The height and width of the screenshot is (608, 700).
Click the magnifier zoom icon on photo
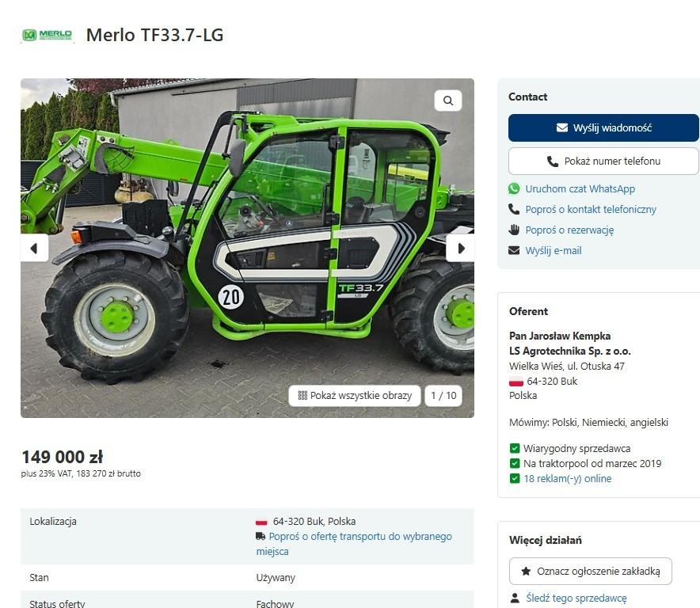tap(447, 101)
